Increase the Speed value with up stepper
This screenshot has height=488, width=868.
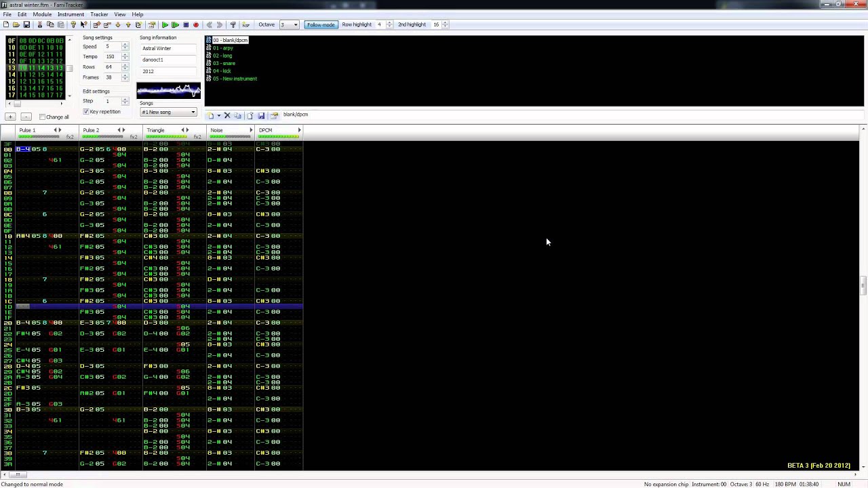(125, 45)
